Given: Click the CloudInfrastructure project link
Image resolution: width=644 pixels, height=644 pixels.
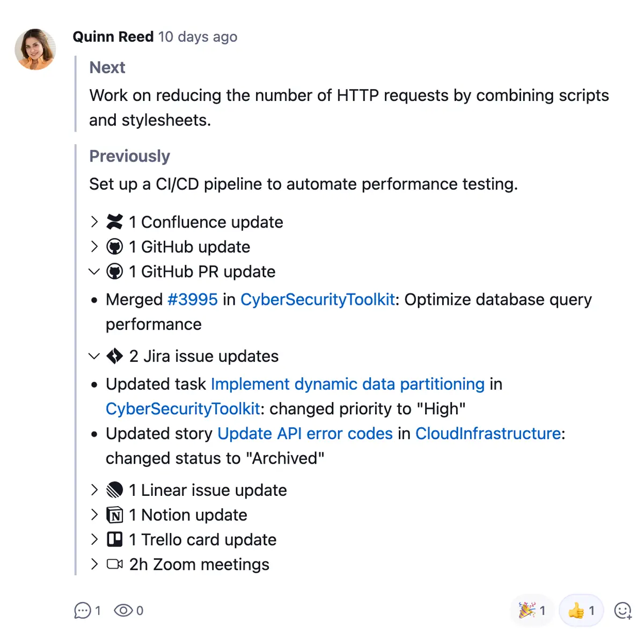Looking at the screenshot, I should point(487,434).
